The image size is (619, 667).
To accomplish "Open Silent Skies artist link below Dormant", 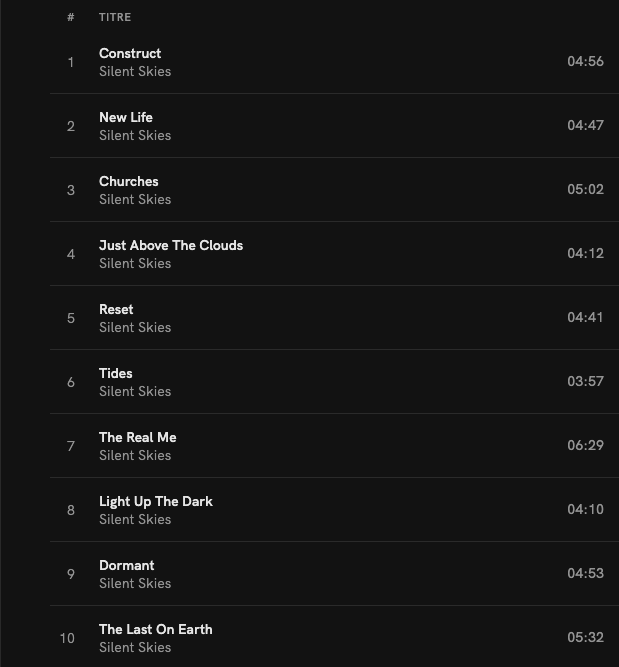I will (135, 584).
